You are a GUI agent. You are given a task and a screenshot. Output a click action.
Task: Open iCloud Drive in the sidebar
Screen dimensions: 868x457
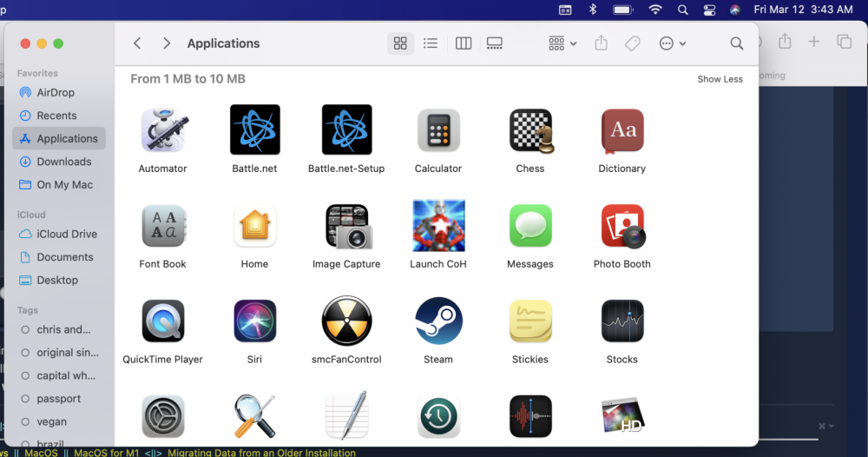(x=59, y=235)
